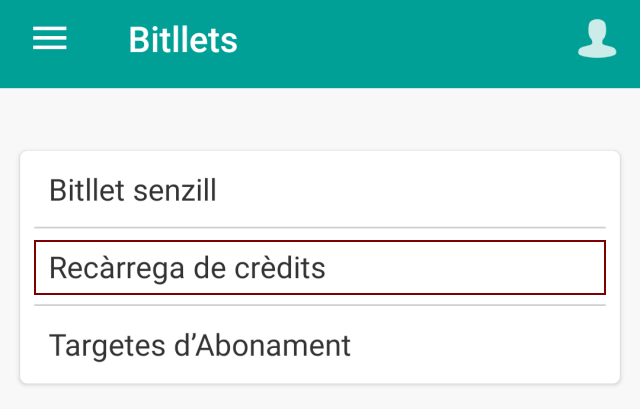640x409 pixels.
Task: Open Recàrrega de crèdits
Action: coord(319,268)
